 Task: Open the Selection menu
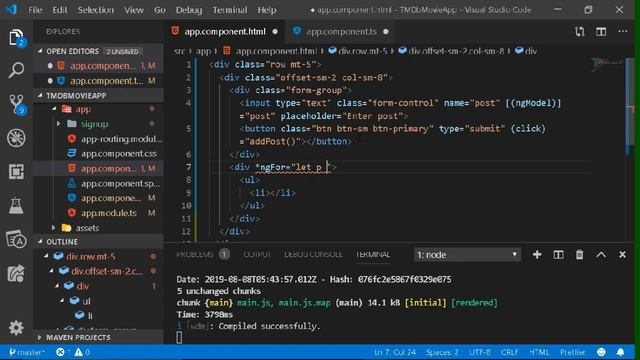[96, 10]
